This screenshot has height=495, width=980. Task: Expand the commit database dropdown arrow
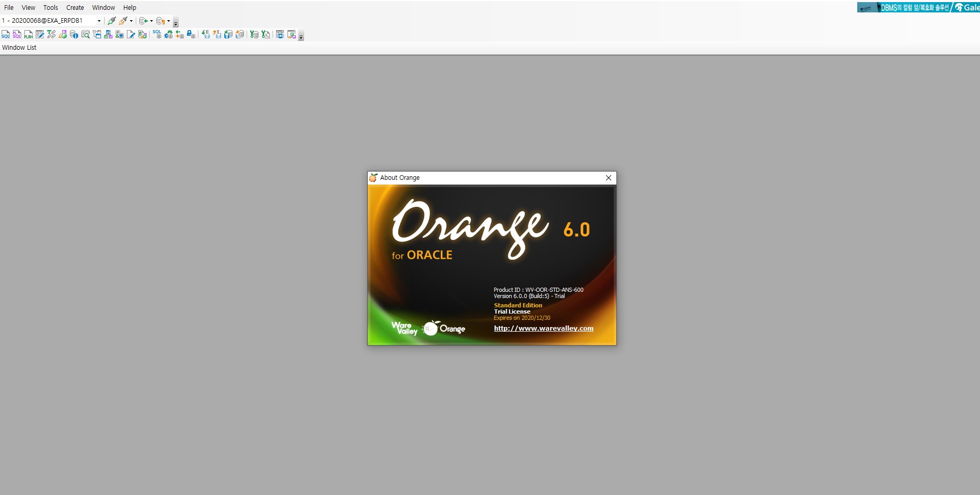[151, 21]
